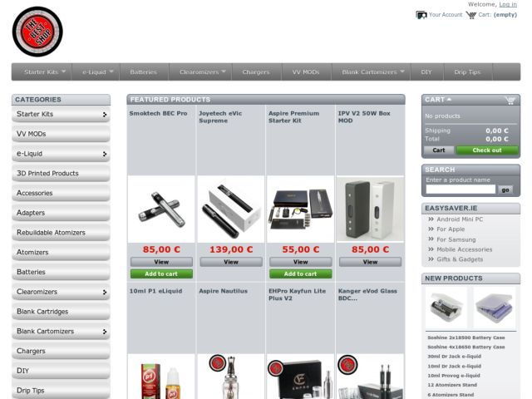Open Starter Kits dropdown in the top menu
This screenshot has height=399, width=532.
[63, 71]
